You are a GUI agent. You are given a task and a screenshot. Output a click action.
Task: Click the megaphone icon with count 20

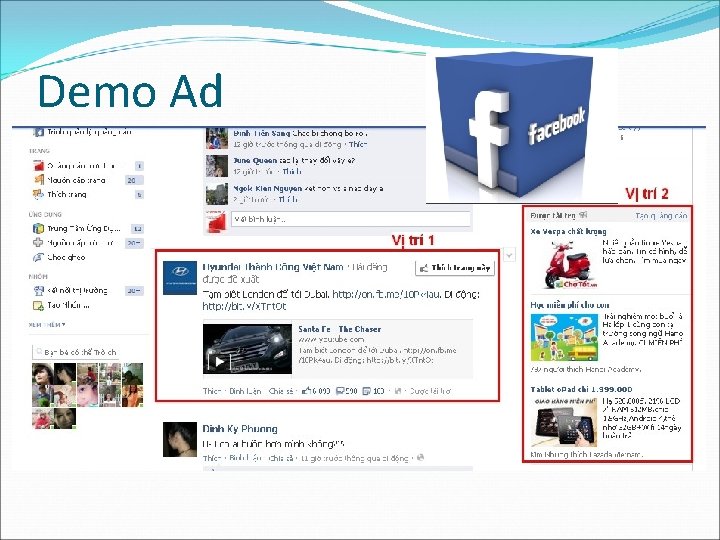[39, 180]
